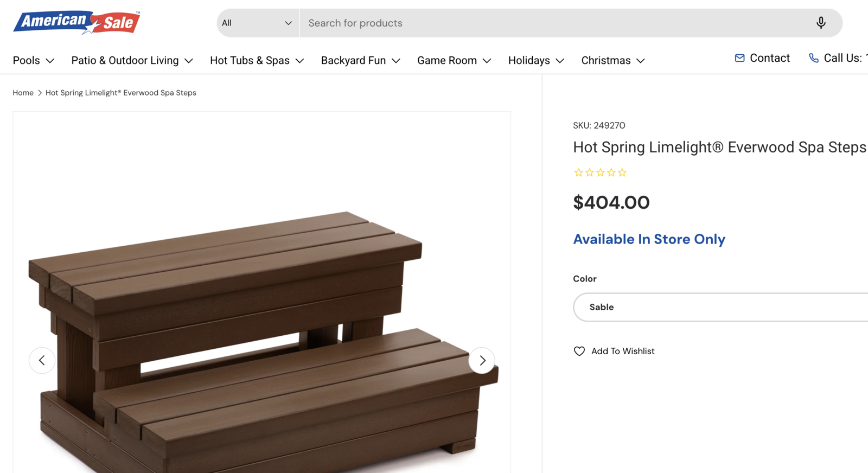Expand the Backyard Fun menu
This screenshot has width=868, height=473.
(360, 60)
